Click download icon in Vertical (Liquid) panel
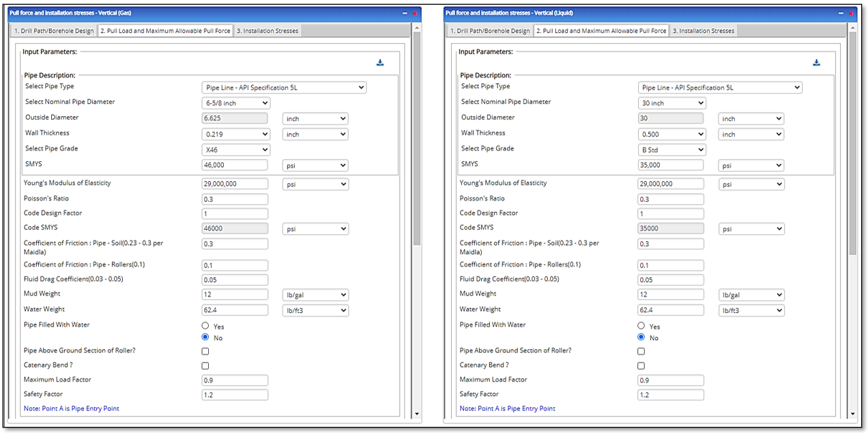Screen dimensions: 868x433 click(816, 63)
